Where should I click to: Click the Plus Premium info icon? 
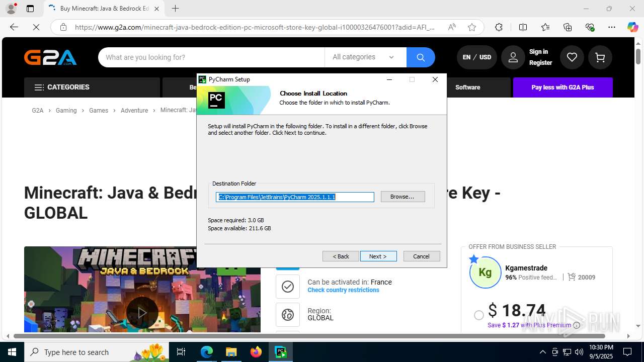tap(577, 325)
